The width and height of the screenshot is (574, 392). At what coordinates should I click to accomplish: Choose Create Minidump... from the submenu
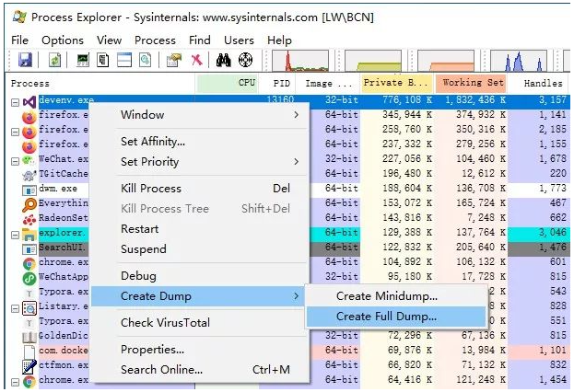396,295
